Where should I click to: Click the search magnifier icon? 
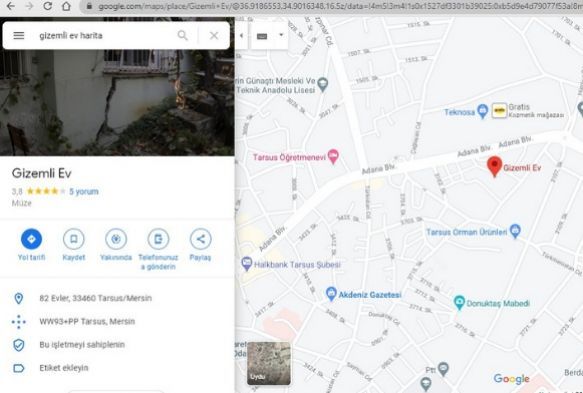[182, 35]
